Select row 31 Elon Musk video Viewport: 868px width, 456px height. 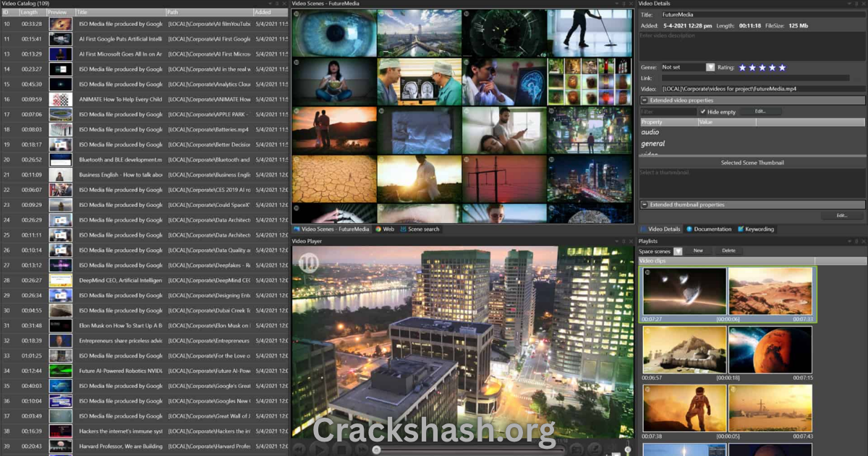145,326
